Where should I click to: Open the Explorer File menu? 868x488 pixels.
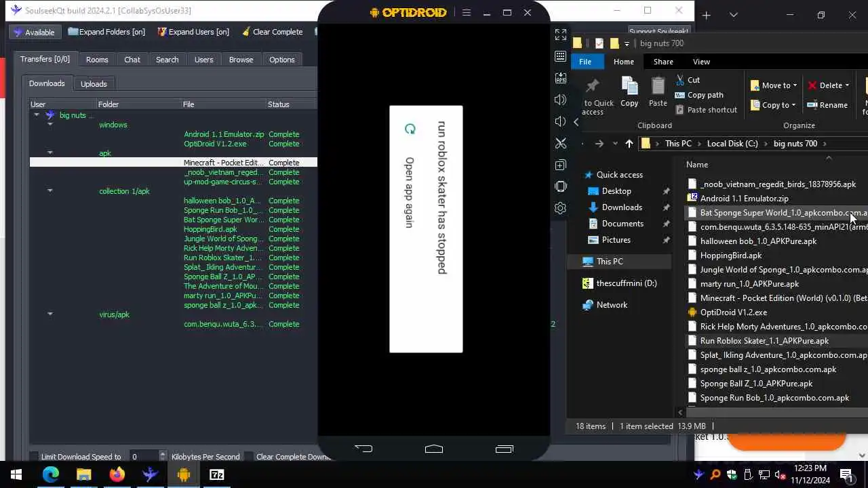585,62
